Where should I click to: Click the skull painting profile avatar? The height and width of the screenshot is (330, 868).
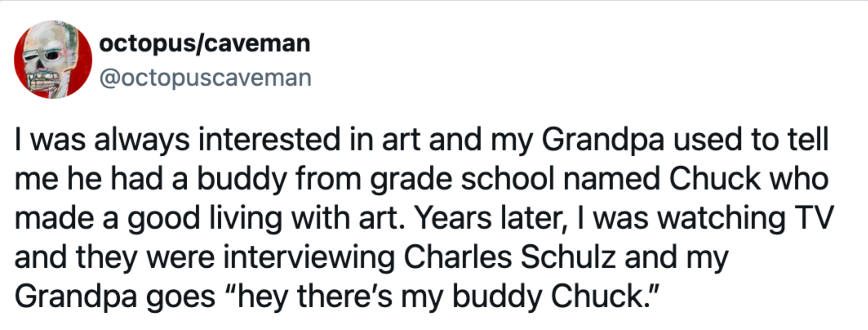[53, 60]
